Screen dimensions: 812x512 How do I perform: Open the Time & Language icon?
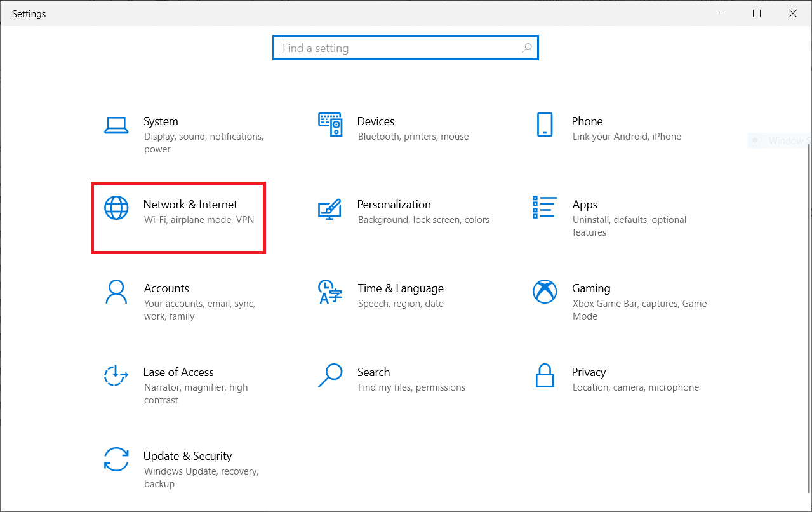[x=330, y=292]
